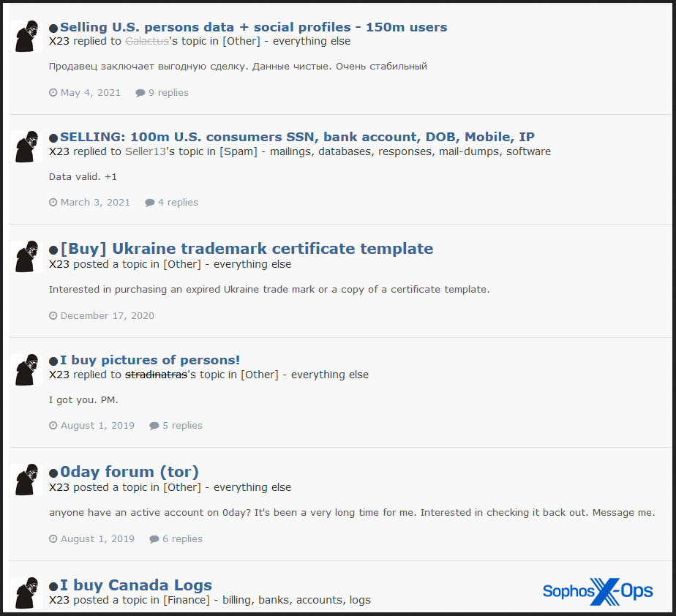
Task: Click the speech bubble icon beside '4 replies'
Action: (x=149, y=203)
